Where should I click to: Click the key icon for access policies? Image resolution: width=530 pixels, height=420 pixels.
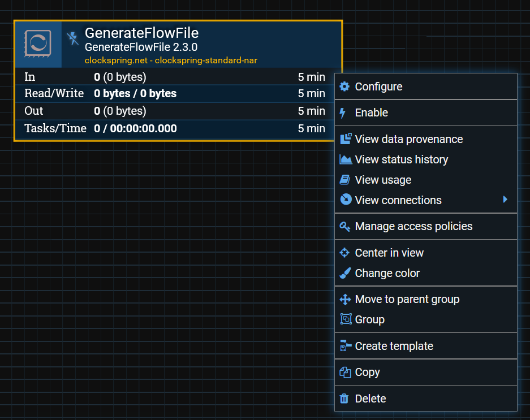(x=345, y=226)
